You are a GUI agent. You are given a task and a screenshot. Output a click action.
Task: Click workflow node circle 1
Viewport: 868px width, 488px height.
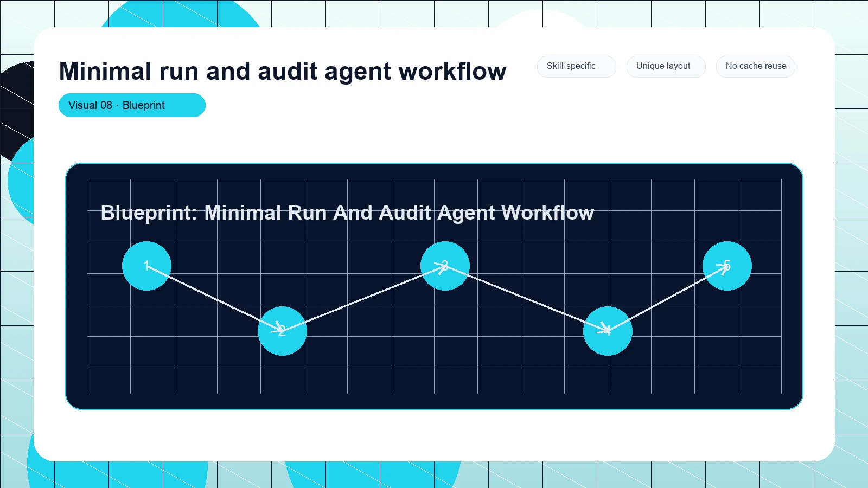(x=146, y=266)
